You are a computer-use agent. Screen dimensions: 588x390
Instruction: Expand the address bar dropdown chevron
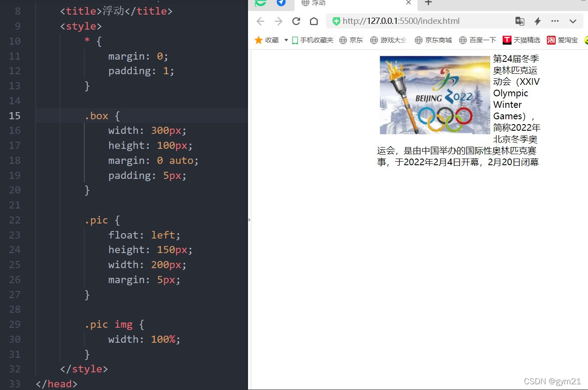pyautogui.click(x=573, y=21)
